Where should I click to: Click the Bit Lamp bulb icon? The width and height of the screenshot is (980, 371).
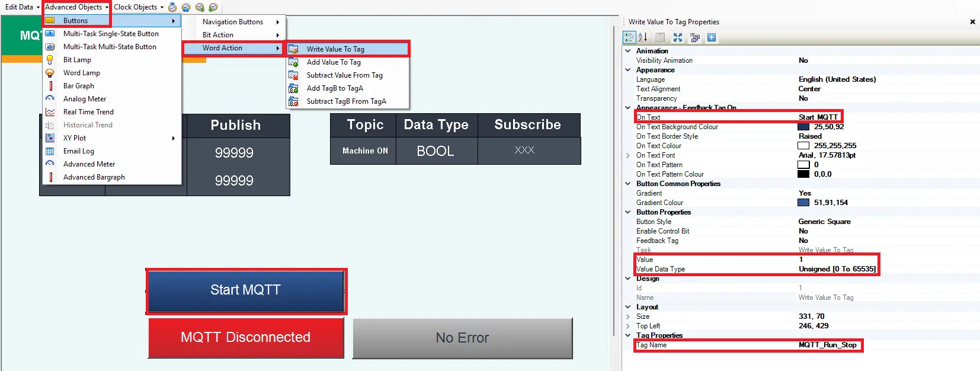click(50, 60)
